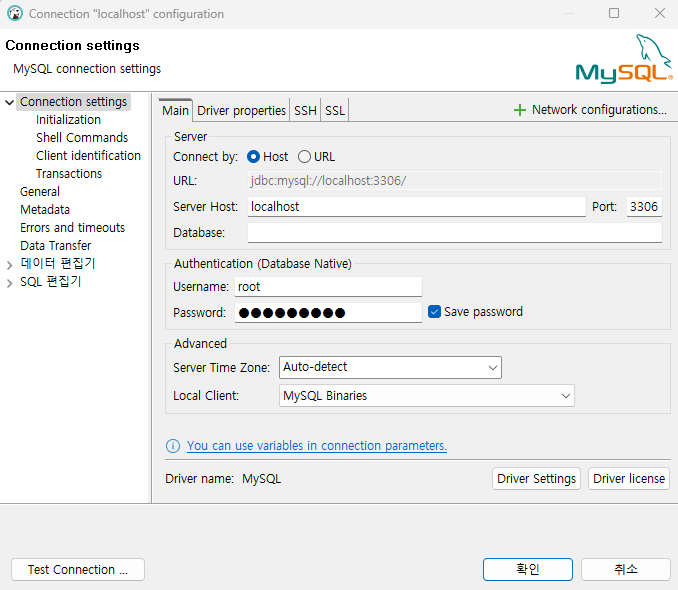The width and height of the screenshot is (678, 590).
Task: Expand the SQL 편집기 tree node
Action: (10, 283)
